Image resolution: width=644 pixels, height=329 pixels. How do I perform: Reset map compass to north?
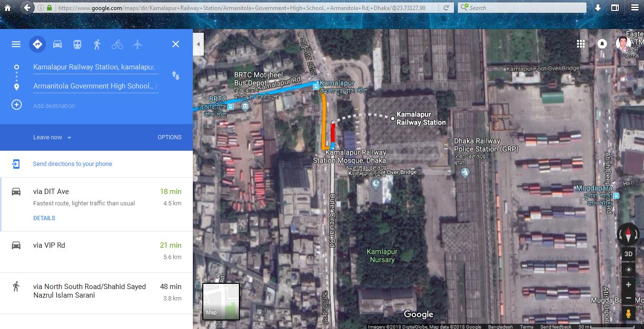[628, 234]
